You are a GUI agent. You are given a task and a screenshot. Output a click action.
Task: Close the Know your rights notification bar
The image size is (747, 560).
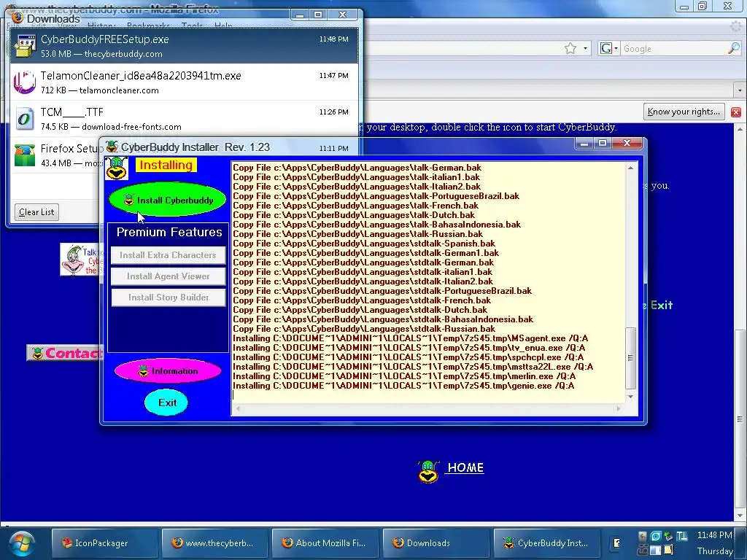[x=736, y=112]
